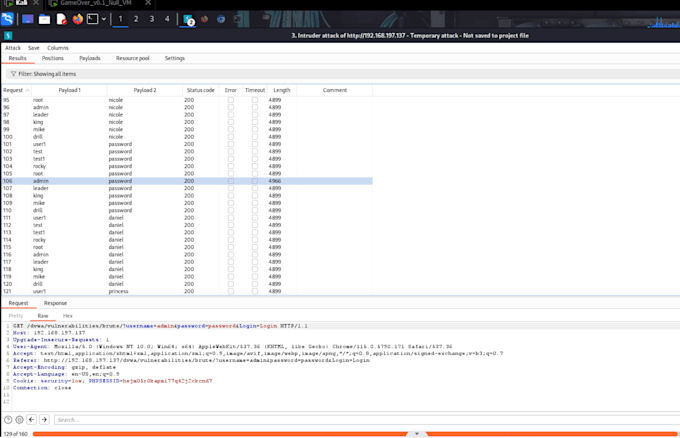Image resolution: width=680 pixels, height=438 pixels.
Task: Sort by the Status code column
Action: [x=200, y=90]
